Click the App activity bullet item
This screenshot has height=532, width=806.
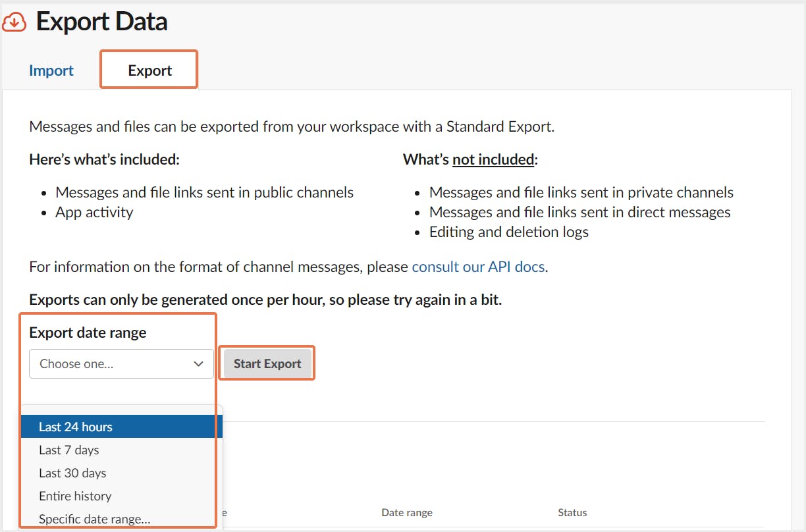pyautogui.click(x=94, y=212)
